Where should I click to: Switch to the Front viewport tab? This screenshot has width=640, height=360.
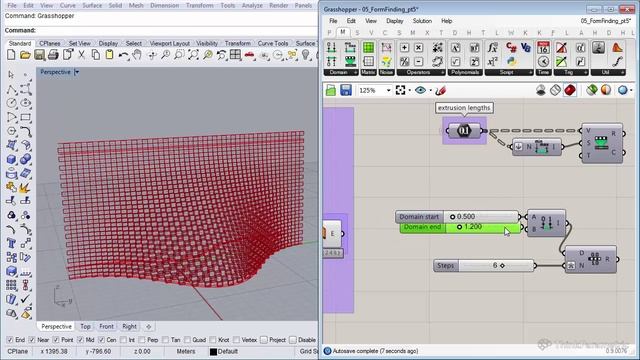(x=106, y=327)
